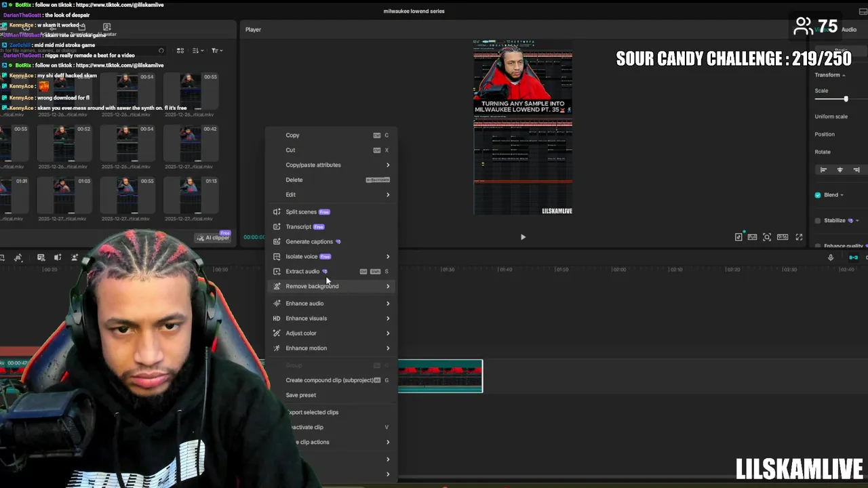Screen dimensions: 868x488
Task: Click the Isolate voice icon
Action: tap(277, 257)
